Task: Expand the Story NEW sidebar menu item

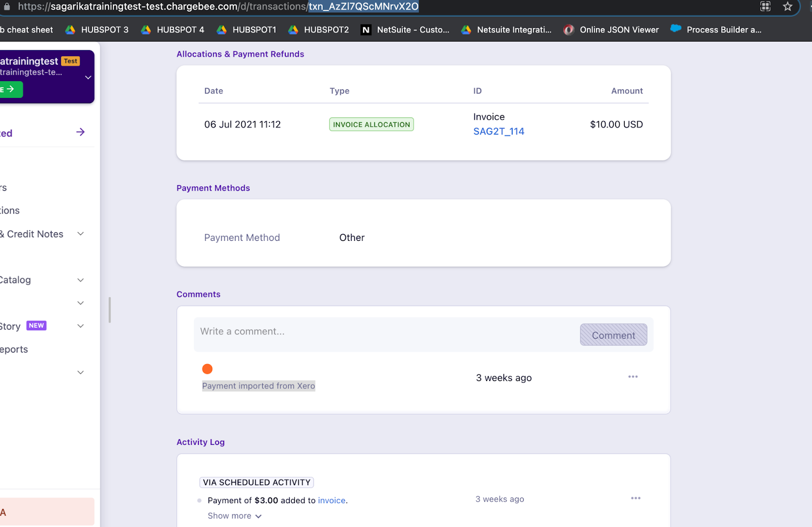Action: coord(80,326)
